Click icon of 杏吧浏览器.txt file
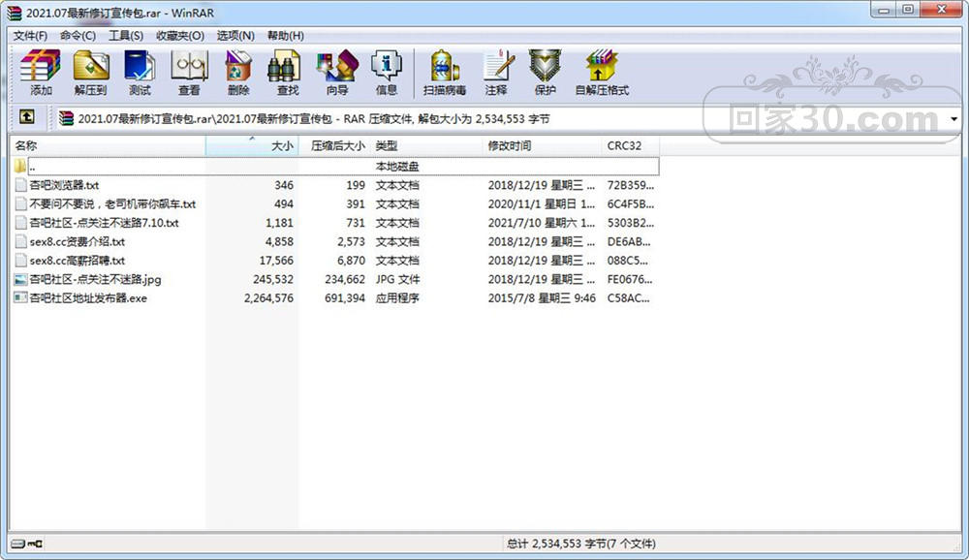This screenshot has height=560, width=969. click(x=20, y=185)
